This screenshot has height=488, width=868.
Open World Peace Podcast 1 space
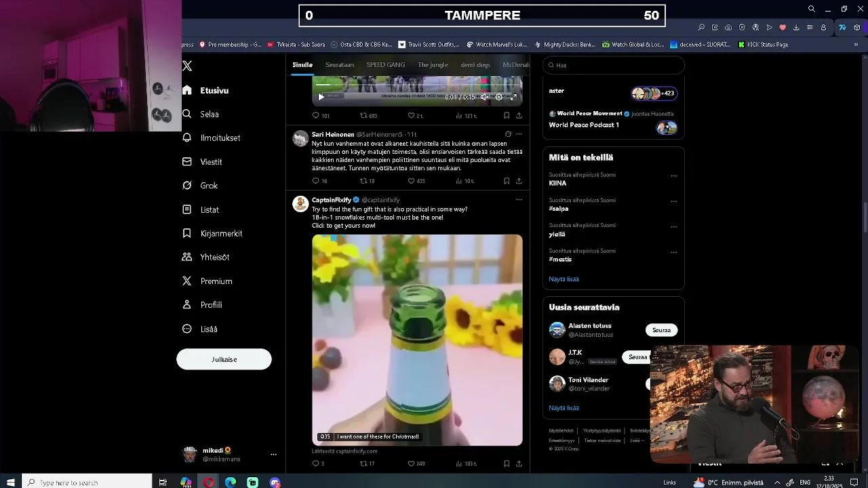584,125
